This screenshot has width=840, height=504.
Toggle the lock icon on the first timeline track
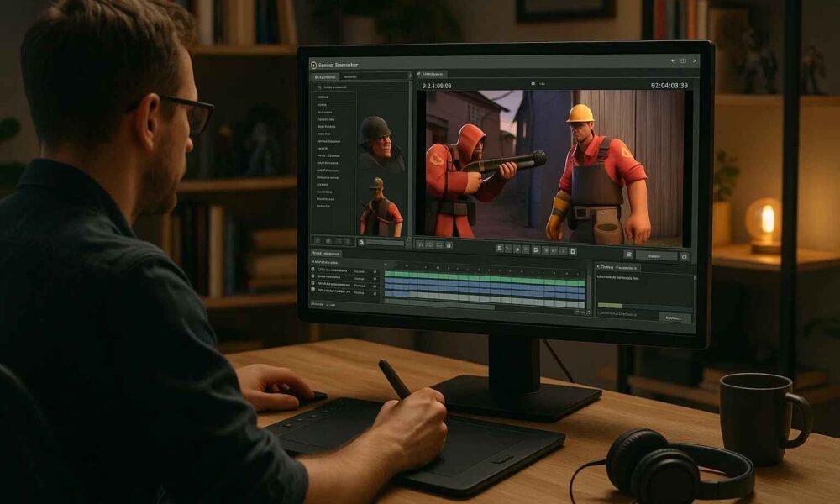pos(375,272)
